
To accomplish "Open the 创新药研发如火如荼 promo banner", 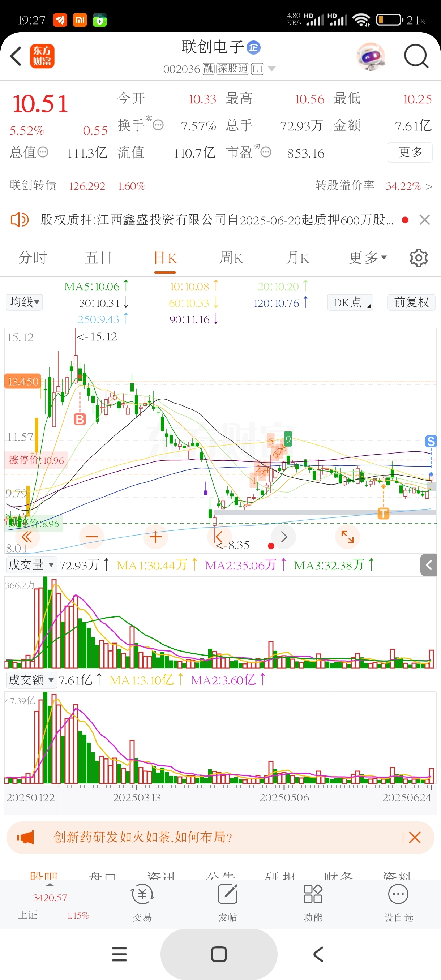I will pyautogui.click(x=220, y=837).
